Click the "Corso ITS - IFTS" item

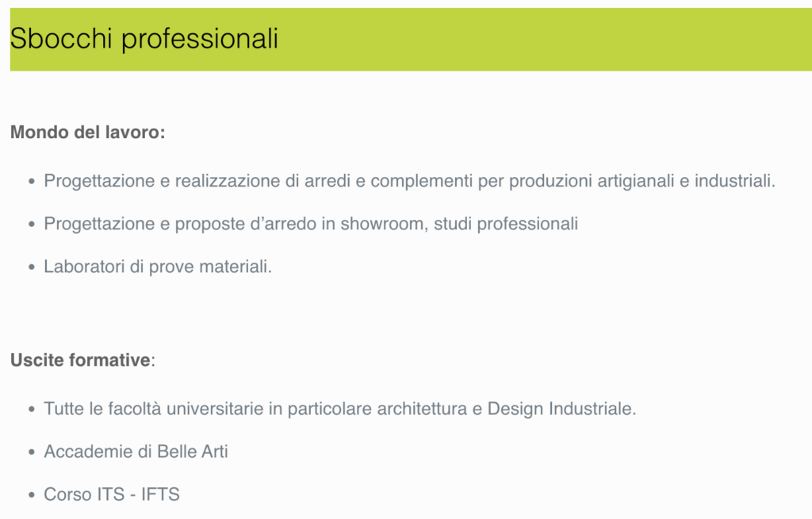click(112, 494)
